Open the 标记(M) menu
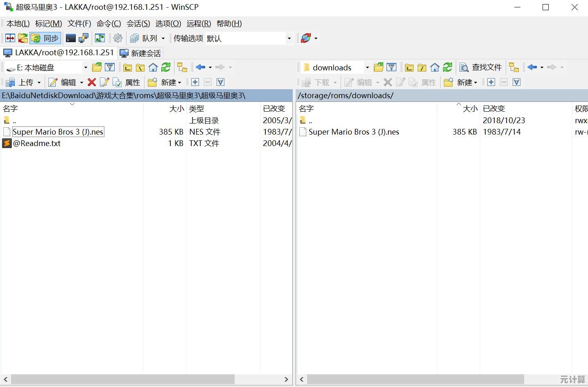The image size is (588, 387). pos(49,24)
